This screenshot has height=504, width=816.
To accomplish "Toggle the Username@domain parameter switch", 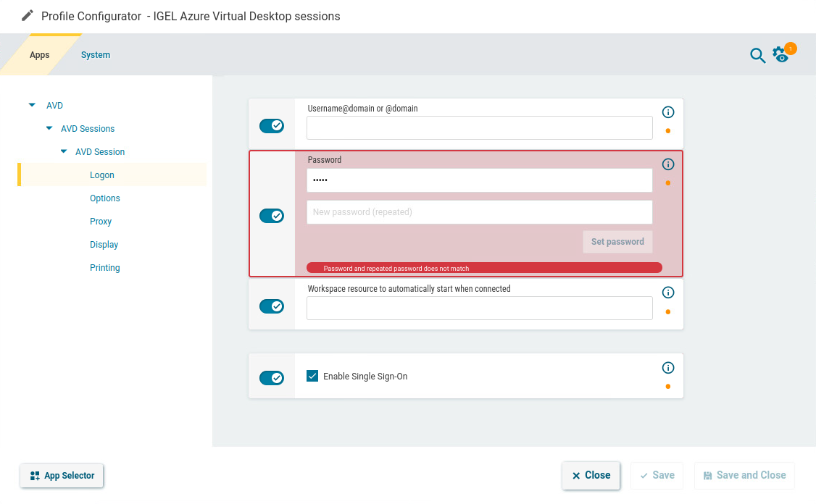I will click(272, 126).
